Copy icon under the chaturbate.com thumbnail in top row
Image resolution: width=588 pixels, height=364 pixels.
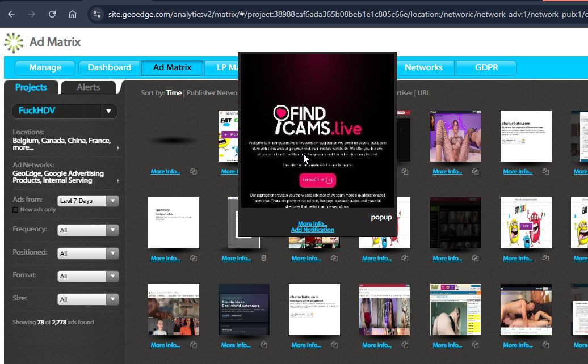tap(545, 172)
